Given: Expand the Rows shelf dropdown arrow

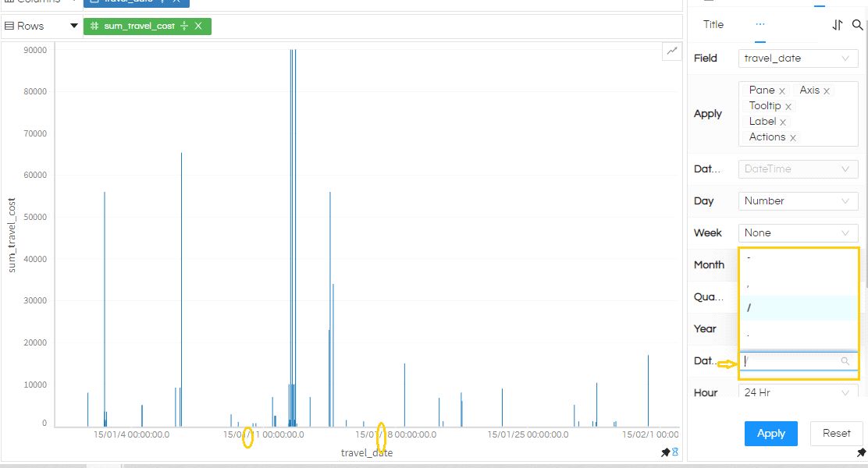Looking at the screenshot, I should coord(73,26).
